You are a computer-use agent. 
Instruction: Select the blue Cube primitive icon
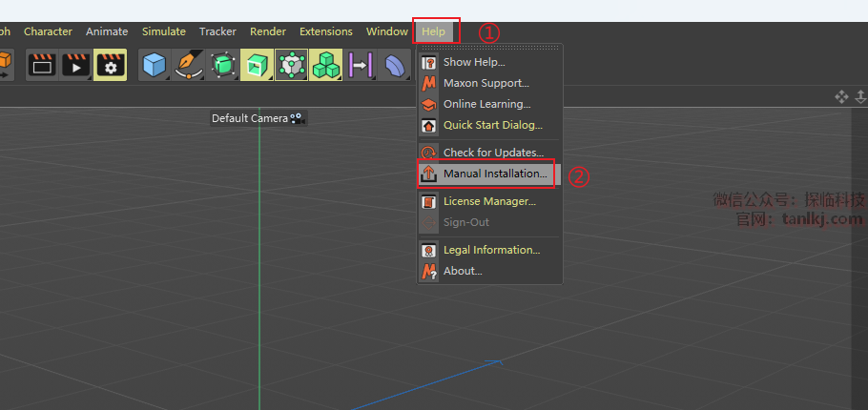155,65
